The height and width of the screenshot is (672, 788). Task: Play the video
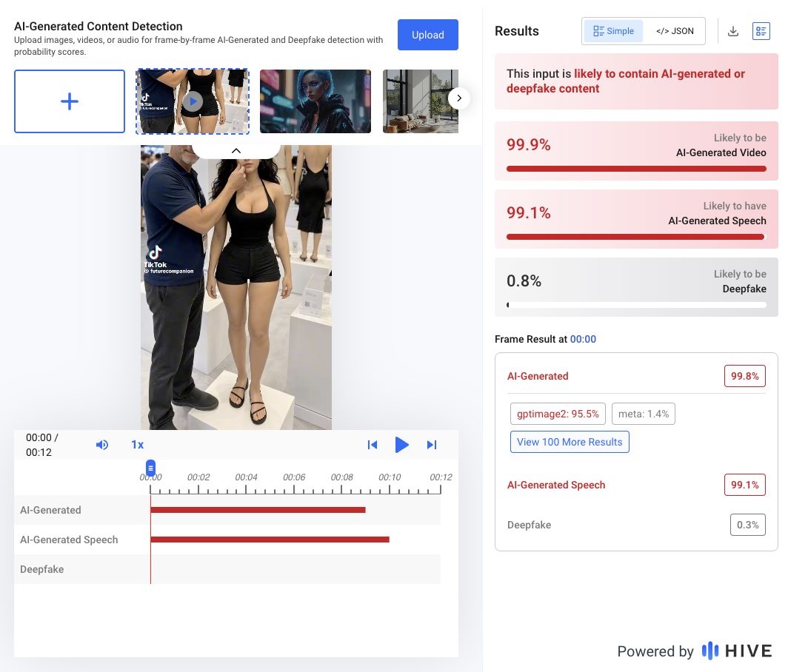pos(401,445)
